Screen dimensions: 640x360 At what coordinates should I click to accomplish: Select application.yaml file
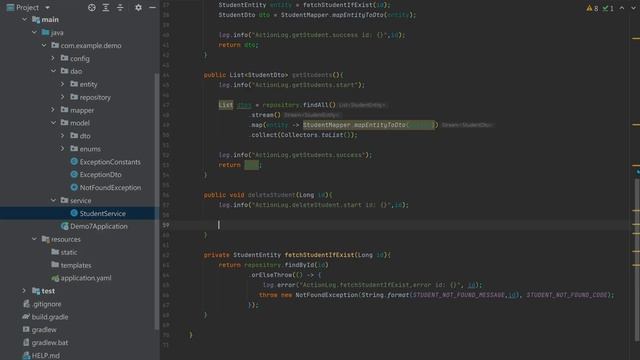pyautogui.click(x=86, y=278)
